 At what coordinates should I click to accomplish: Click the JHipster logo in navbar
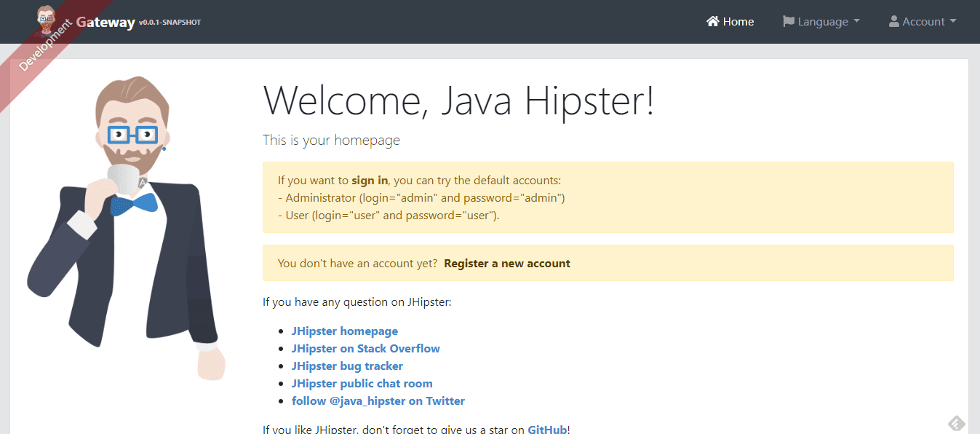[47, 20]
